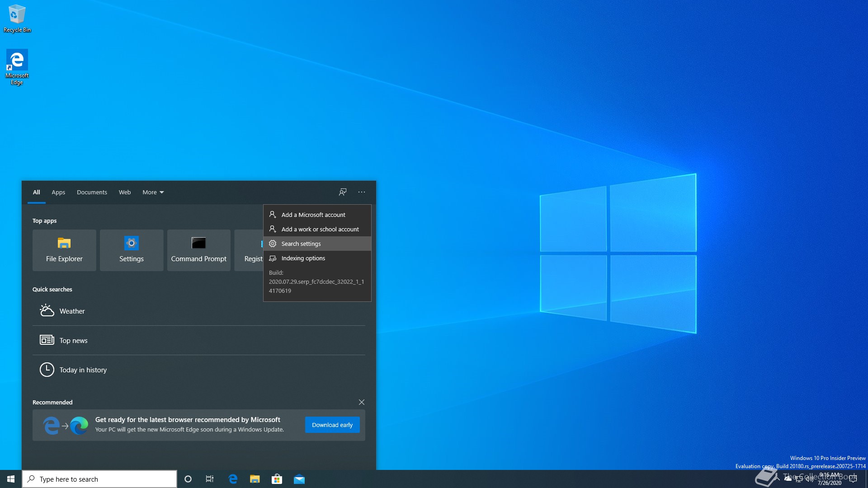Image resolution: width=868 pixels, height=488 pixels.
Task: Open the partially hidden Registry app tile
Action: (249, 250)
